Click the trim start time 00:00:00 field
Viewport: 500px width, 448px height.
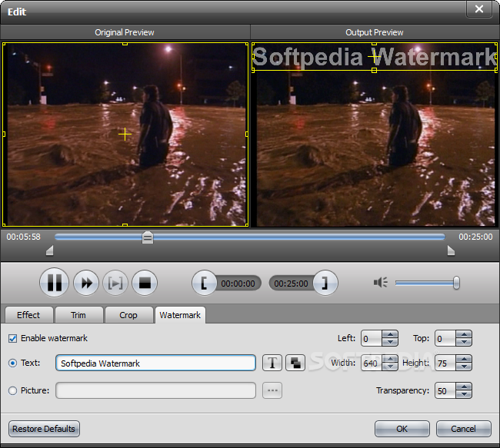[238, 284]
